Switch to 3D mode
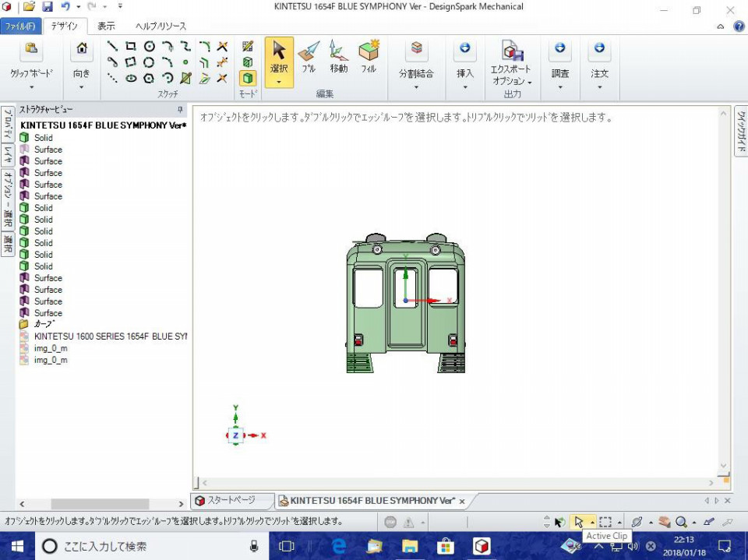This screenshot has width=748, height=560. point(248,78)
